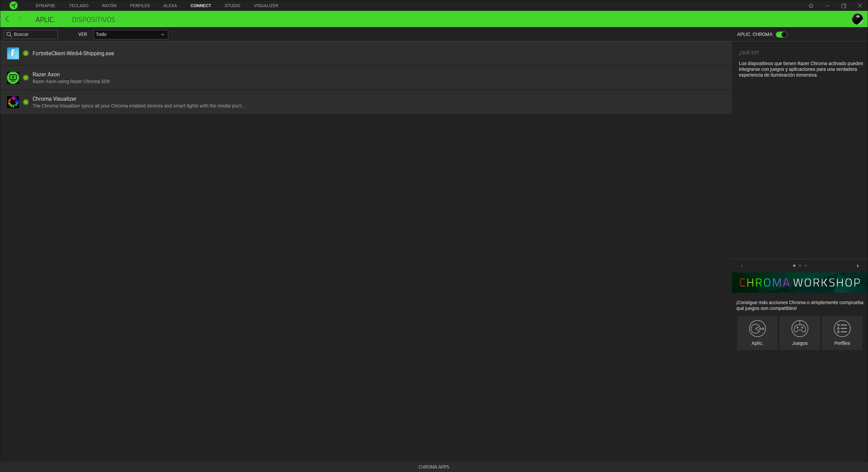Select the Chroma Visualizer entry name

54,99
